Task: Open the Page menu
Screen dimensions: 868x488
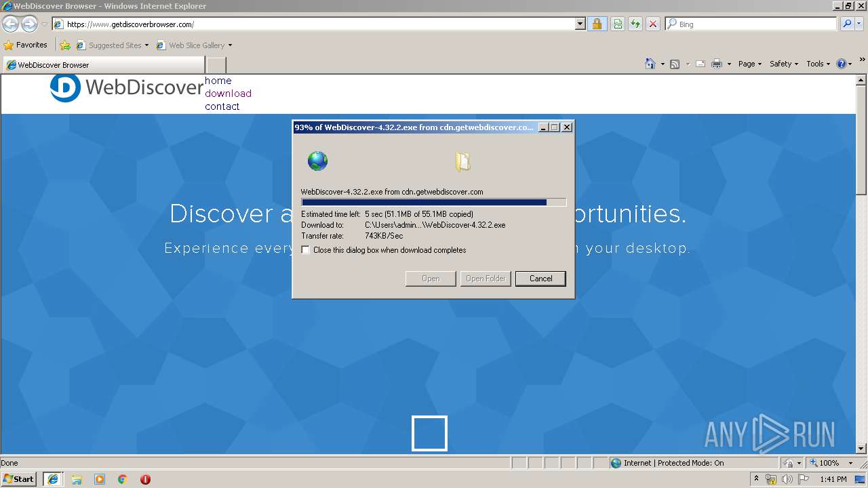Action: point(750,64)
